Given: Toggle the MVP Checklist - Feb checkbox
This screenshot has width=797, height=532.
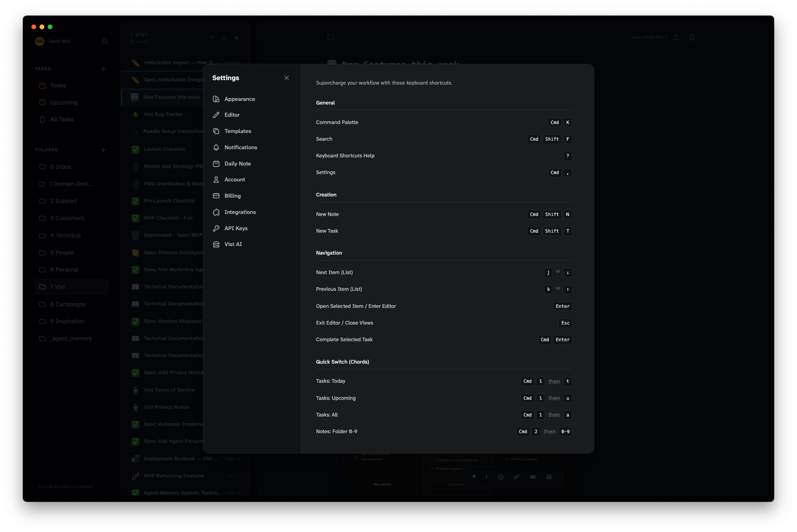Looking at the screenshot, I should (135, 218).
